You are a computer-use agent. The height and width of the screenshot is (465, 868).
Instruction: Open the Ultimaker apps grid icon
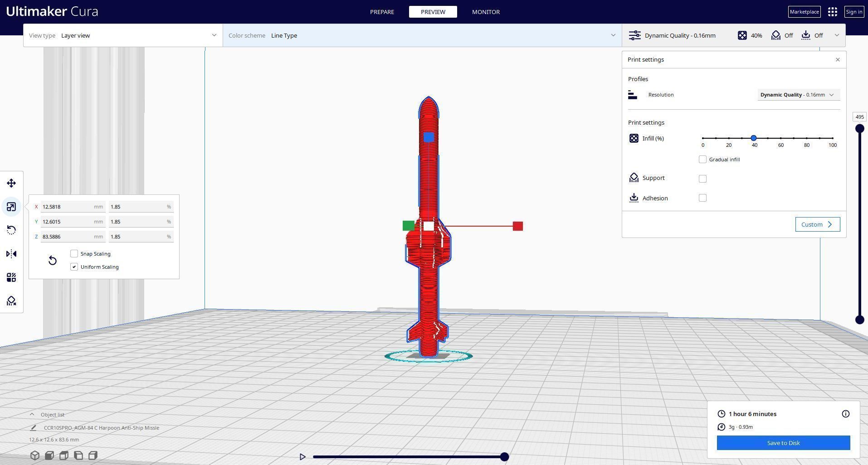tap(833, 12)
